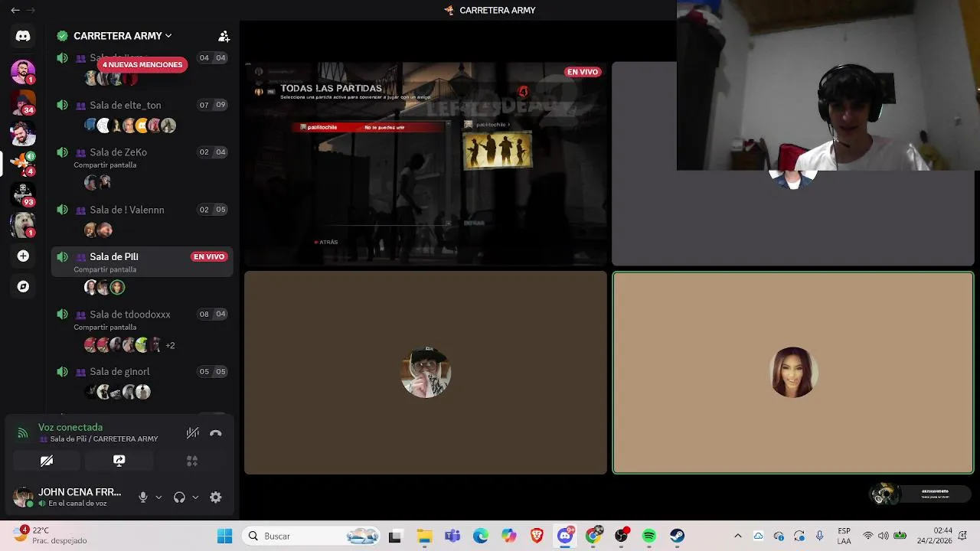Open the 4 NUEVAS MENCIONES pill
980x551 pixels.
point(142,65)
